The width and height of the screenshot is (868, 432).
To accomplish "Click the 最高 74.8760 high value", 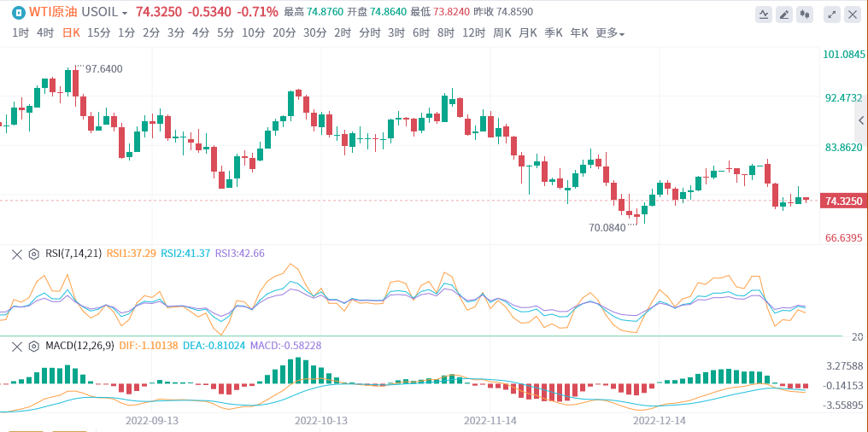I will 314,12.
